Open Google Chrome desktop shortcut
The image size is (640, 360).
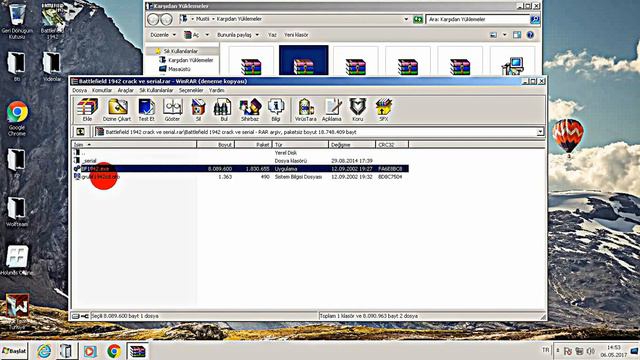point(17,118)
